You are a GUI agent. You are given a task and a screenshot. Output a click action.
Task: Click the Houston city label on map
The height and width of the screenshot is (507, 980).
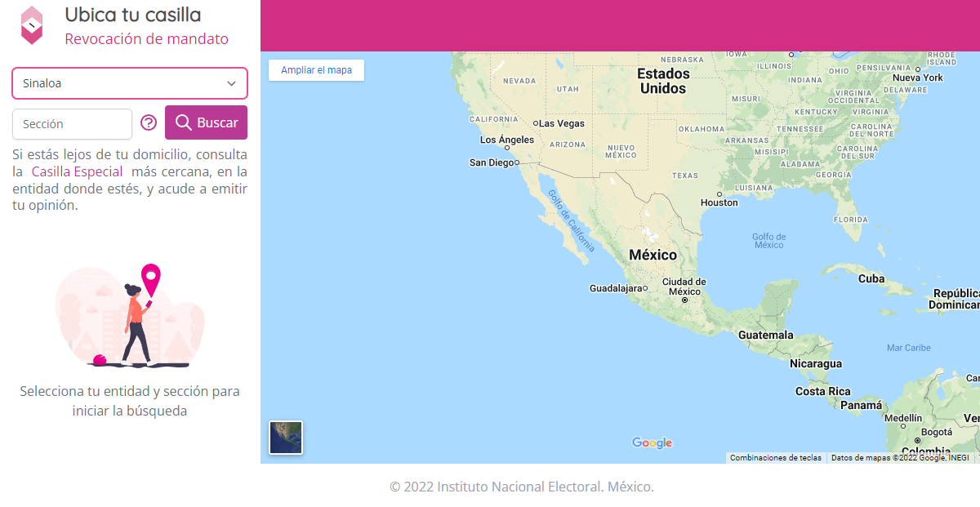[x=719, y=202]
